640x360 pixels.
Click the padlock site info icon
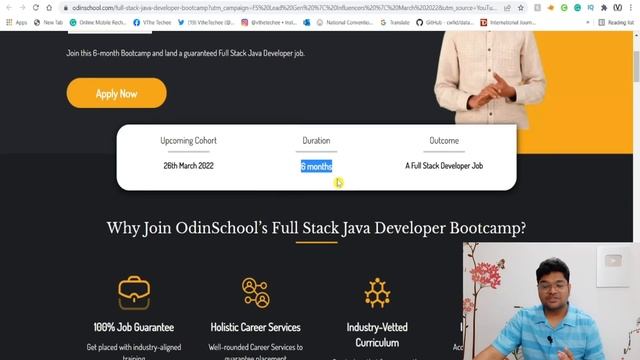66,8
